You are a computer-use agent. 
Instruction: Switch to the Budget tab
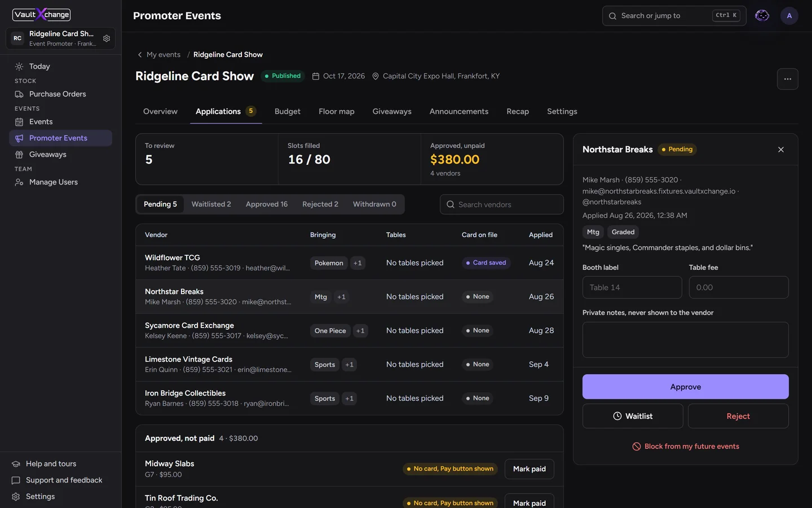tap(287, 111)
